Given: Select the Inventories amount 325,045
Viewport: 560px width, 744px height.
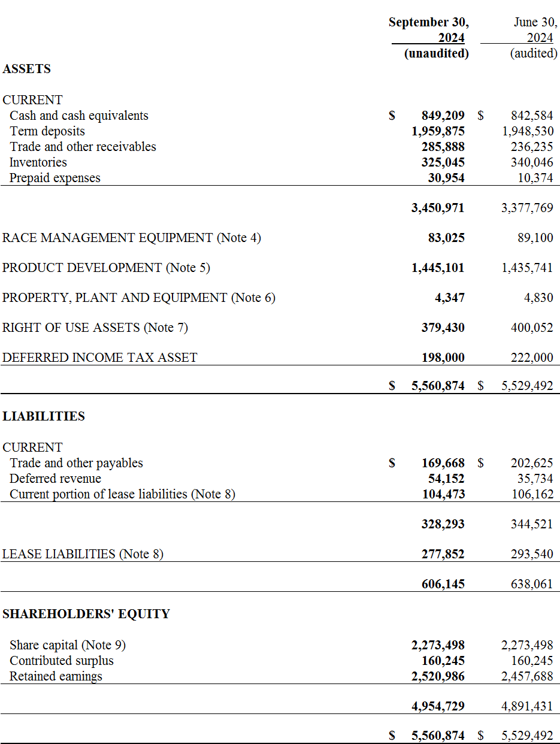Looking at the screenshot, I should tap(443, 162).
